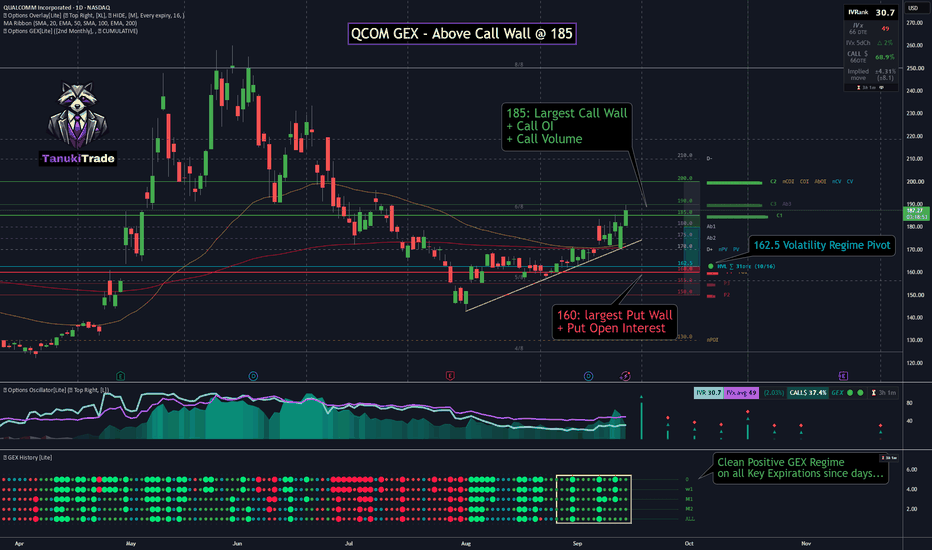
Task: Click the IVR 30.7 light-blue badge
Action: (x=709, y=393)
